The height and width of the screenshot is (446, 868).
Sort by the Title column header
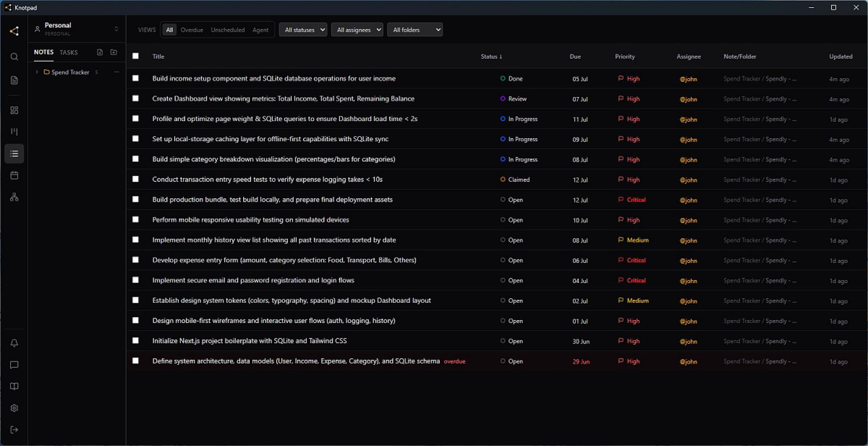[x=158, y=56]
